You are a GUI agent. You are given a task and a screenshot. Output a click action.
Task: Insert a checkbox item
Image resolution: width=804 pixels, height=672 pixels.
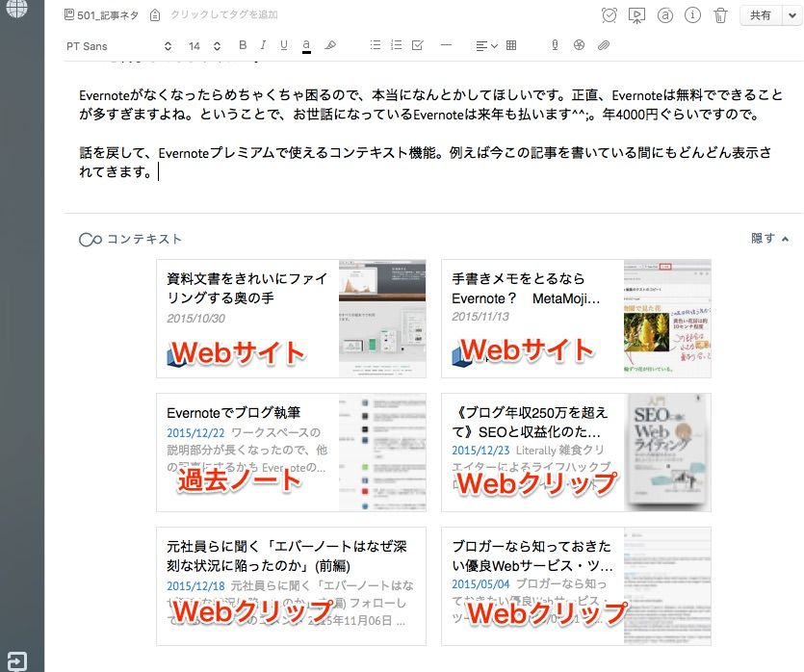(x=418, y=45)
